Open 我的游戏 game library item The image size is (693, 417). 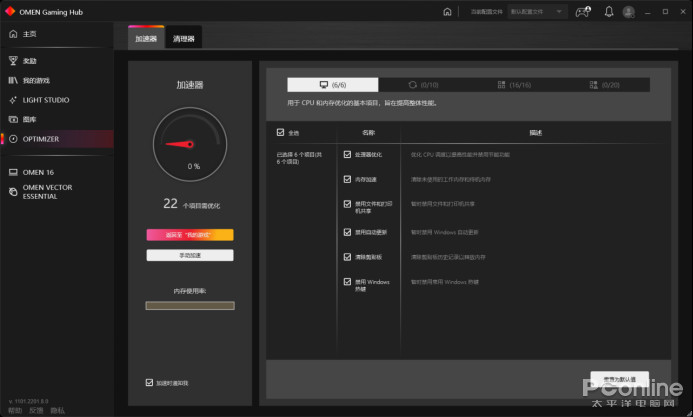[35, 80]
